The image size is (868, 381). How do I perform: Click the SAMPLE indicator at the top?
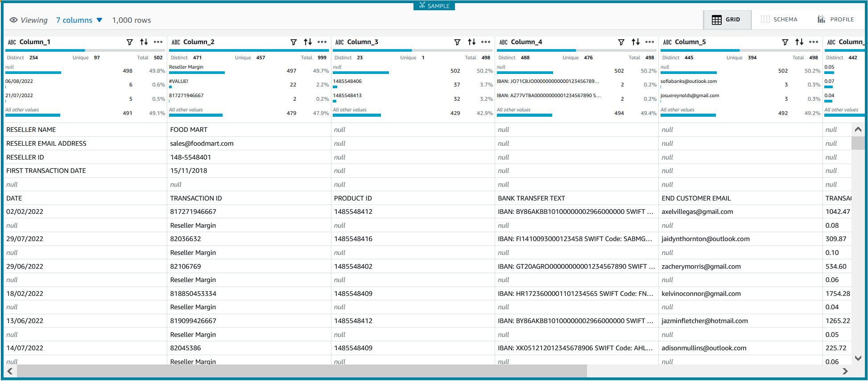(x=434, y=6)
